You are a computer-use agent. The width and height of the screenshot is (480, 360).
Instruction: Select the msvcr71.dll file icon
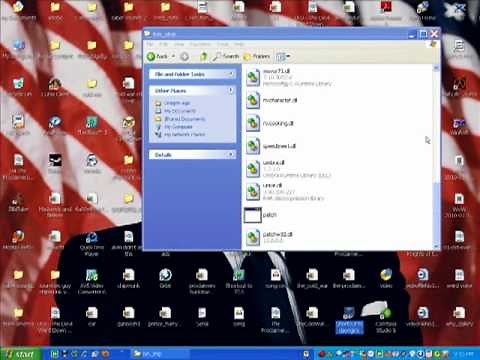253,77
